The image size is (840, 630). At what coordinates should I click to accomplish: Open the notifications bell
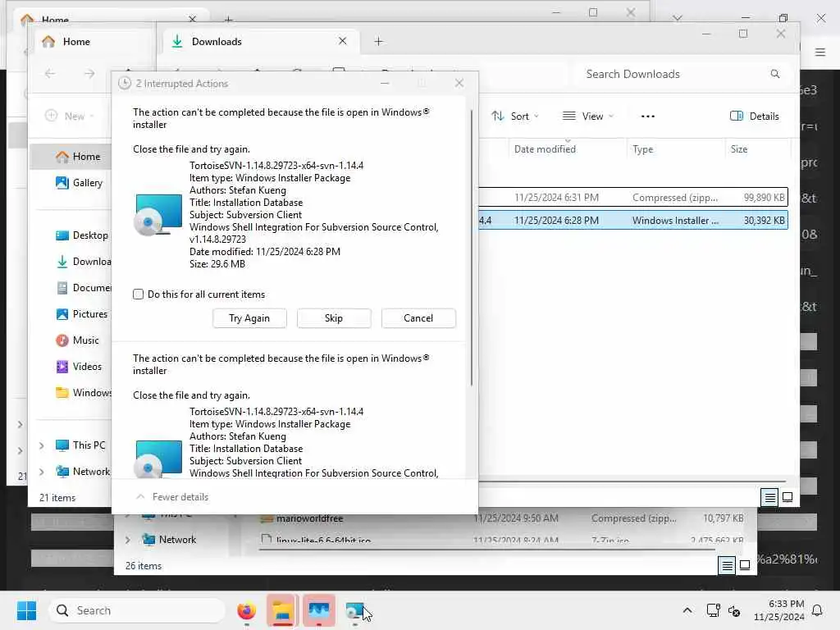click(x=817, y=610)
